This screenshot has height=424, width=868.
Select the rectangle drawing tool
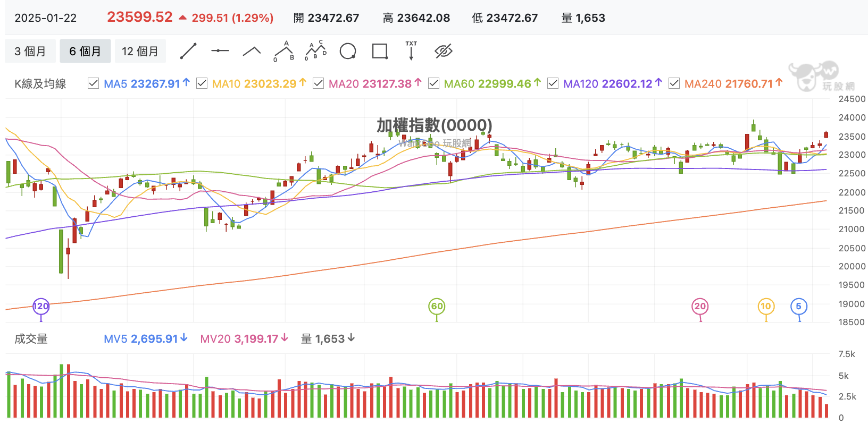click(x=380, y=51)
